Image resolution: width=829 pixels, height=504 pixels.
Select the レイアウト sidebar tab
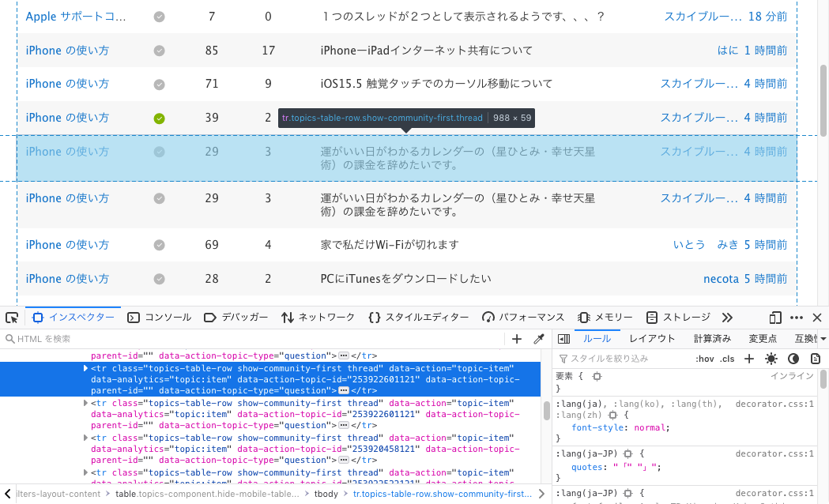[652, 339]
